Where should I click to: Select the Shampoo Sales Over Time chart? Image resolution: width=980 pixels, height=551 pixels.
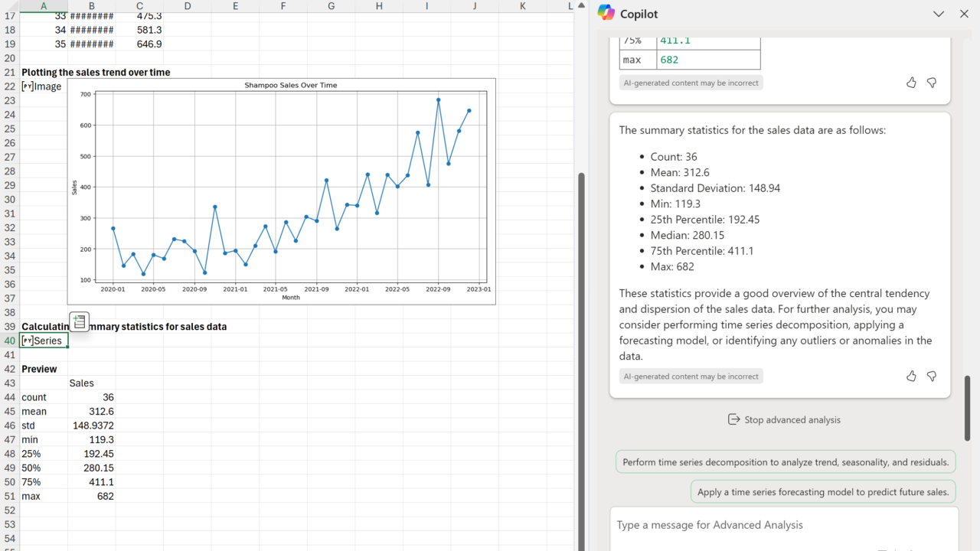(281, 191)
